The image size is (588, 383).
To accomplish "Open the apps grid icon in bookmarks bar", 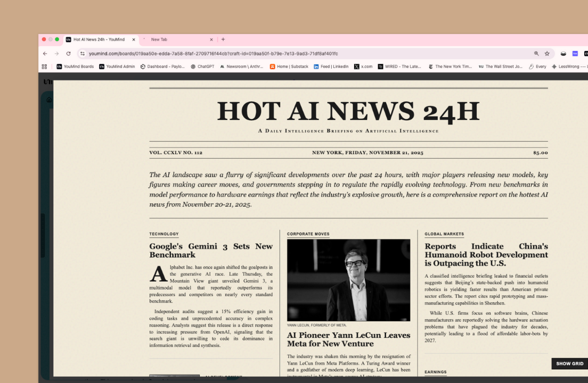I will click(x=44, y=66).
